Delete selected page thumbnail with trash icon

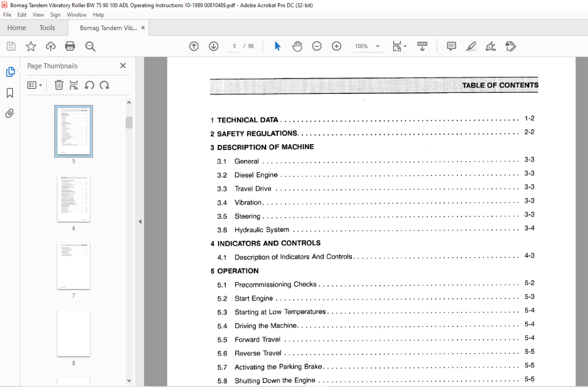[59, 85]
